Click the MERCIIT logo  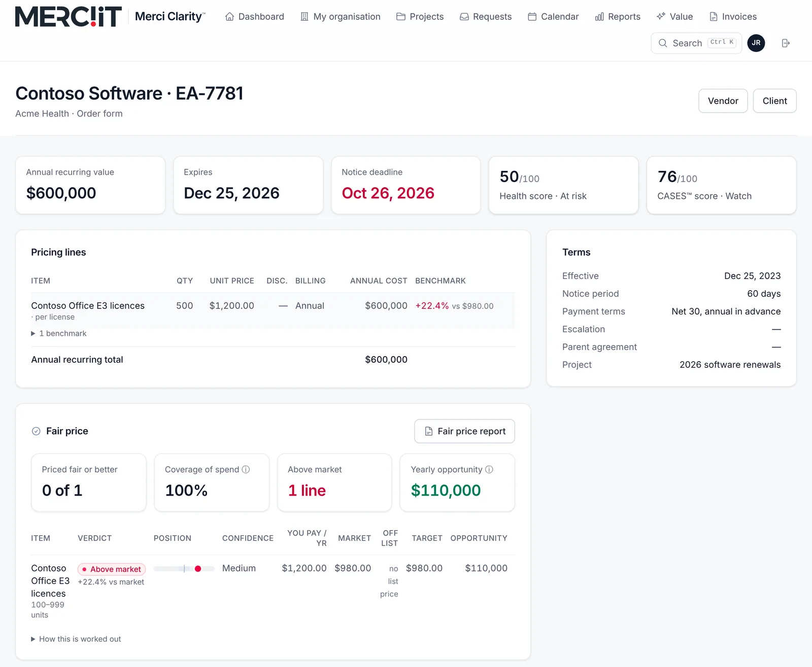(x=69, y=17)
